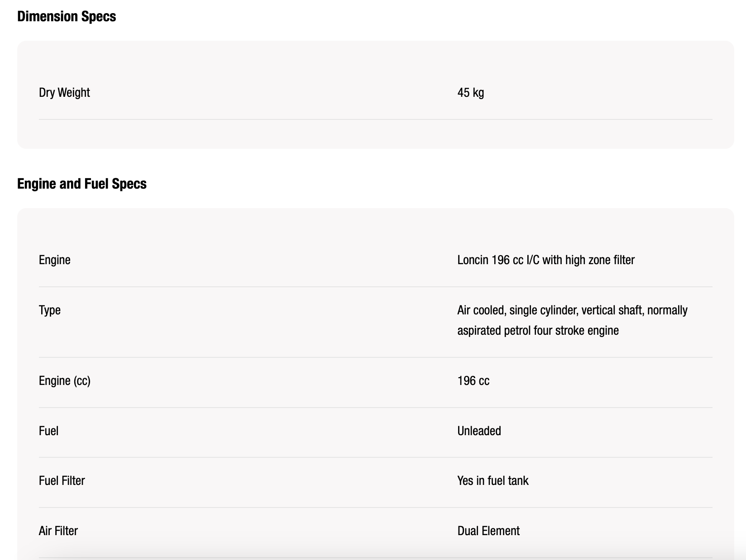The image size is (746, 560).
Task: Select the Type row label
Action: (x=49, y=310)
